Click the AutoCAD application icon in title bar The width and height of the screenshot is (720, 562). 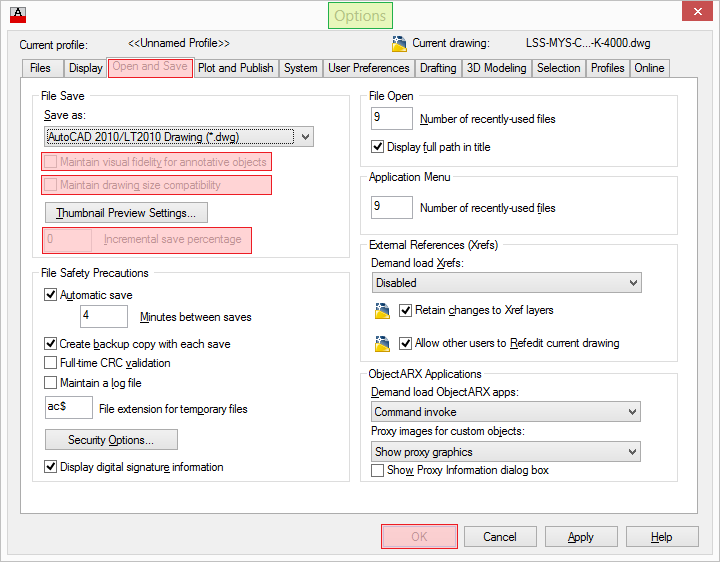pos(18,15)
